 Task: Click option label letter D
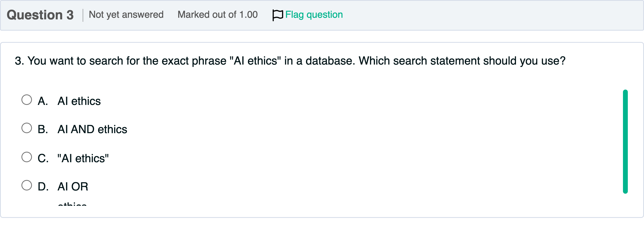pyautogui.click(x=43, y=186)
